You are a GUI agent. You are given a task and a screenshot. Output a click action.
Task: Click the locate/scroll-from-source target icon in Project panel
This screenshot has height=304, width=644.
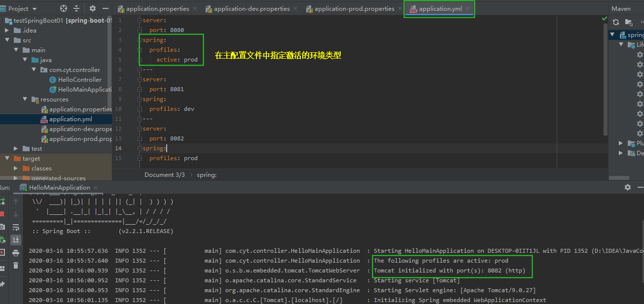[63, 8]
